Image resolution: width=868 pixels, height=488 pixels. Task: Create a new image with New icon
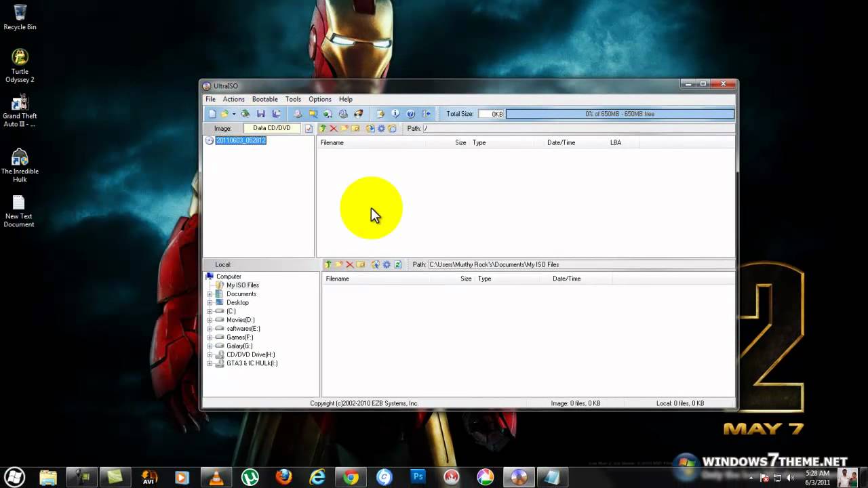pos(212,114)
